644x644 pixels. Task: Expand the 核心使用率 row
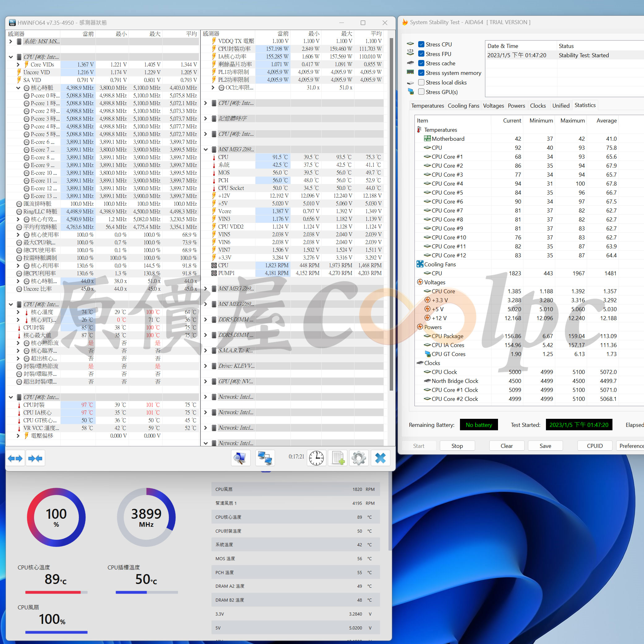[18, 235]
